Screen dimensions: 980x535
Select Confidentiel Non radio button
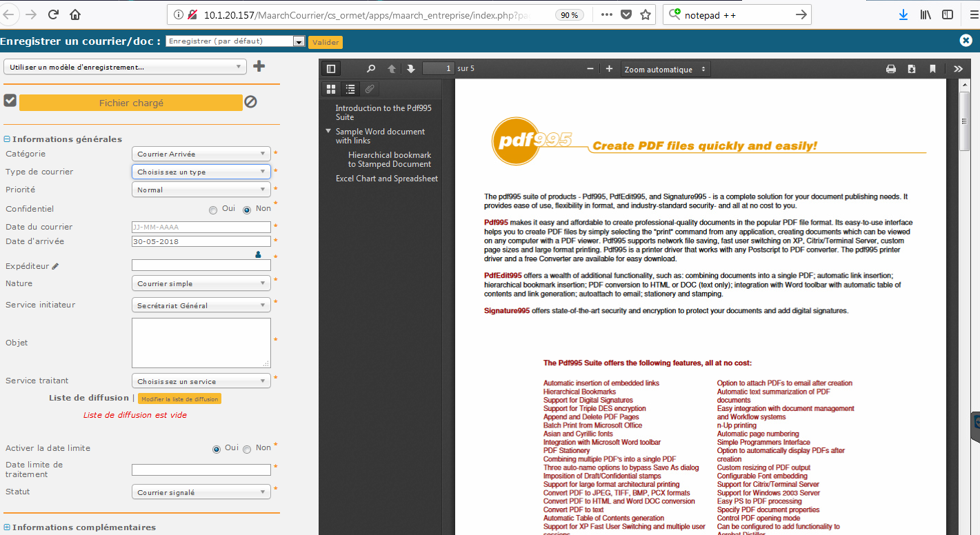[247, 210]
